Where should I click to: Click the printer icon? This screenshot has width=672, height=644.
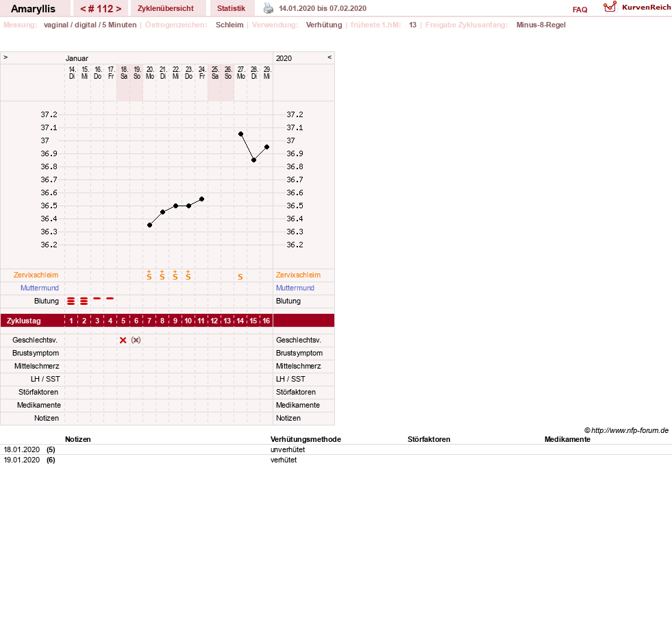tap(269, 8)
